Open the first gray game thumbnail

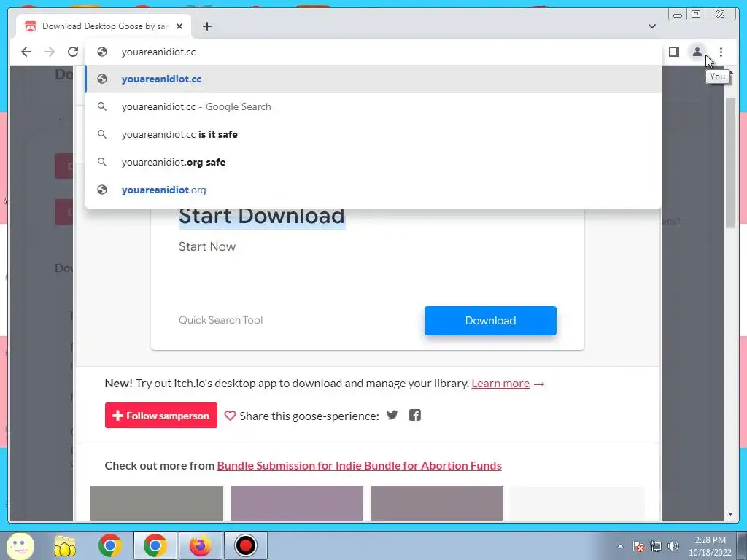click(x=157, y=503)
